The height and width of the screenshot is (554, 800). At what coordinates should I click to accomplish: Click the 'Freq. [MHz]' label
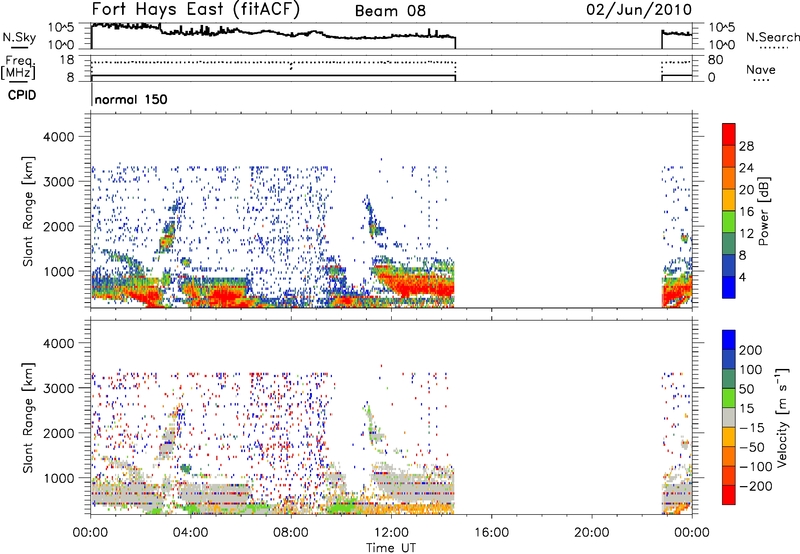pos(18,67)
